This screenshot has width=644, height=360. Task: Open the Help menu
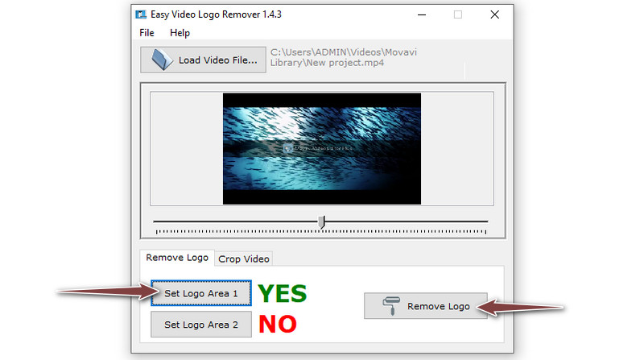[180, 33]
